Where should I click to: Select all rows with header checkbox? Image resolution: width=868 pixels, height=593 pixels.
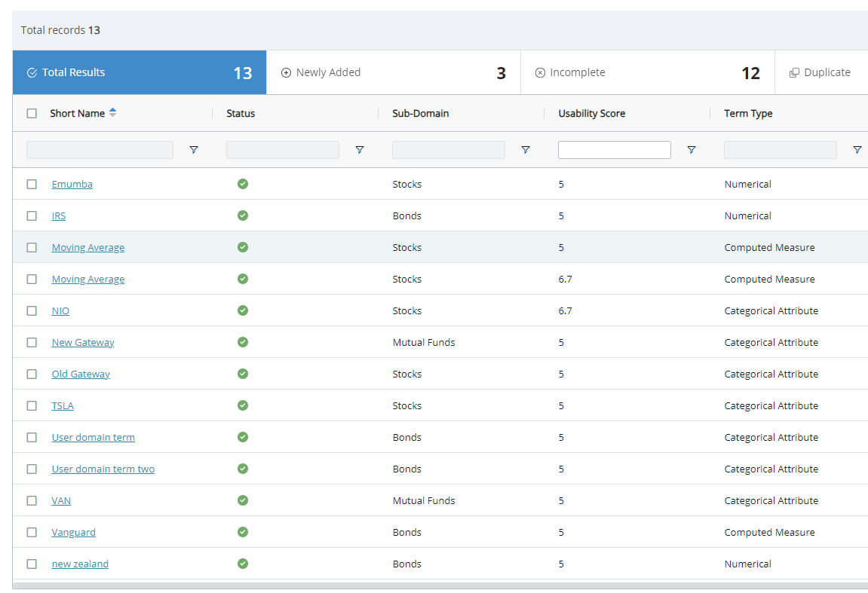pyautogui.click(x=32, y=113)
